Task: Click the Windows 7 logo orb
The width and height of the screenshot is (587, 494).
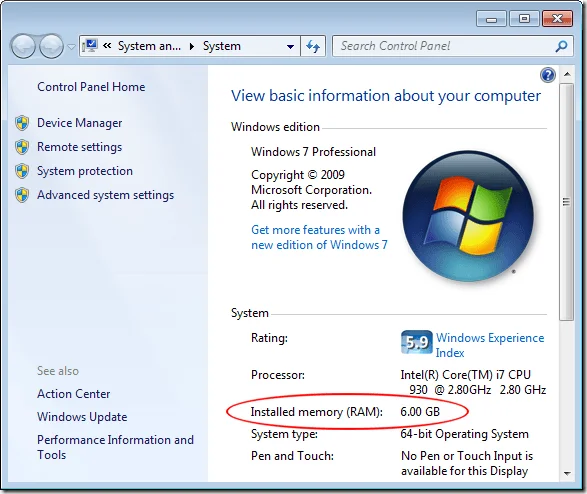Action: pyautogui.click(x=468, y=216)
